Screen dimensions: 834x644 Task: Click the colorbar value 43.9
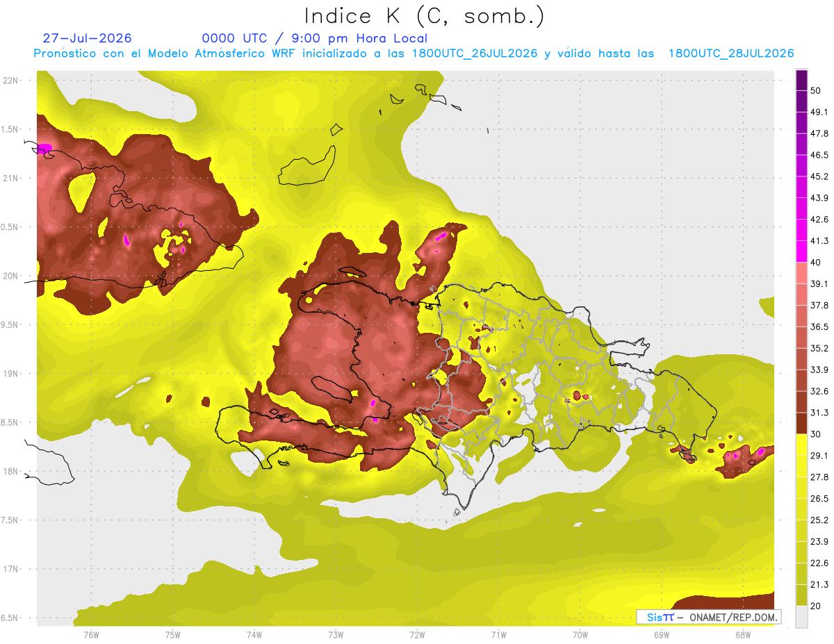(x=819, y=198)
